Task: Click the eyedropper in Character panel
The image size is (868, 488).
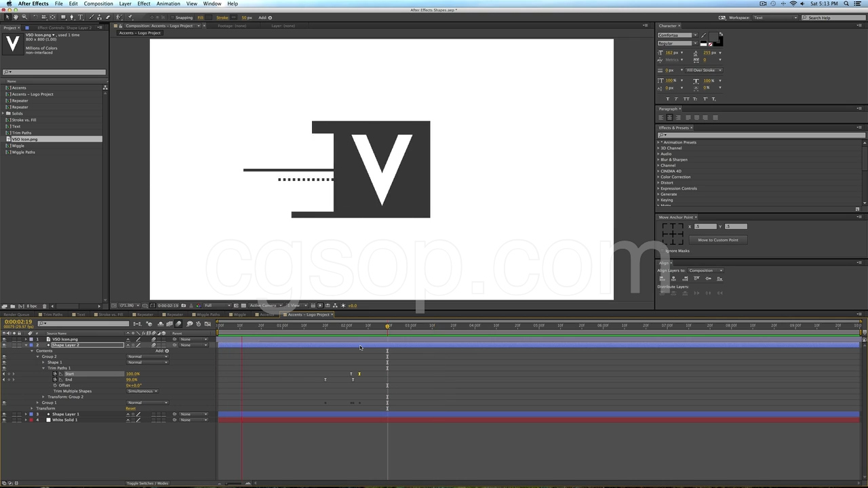Action: (x=703, y=35)
